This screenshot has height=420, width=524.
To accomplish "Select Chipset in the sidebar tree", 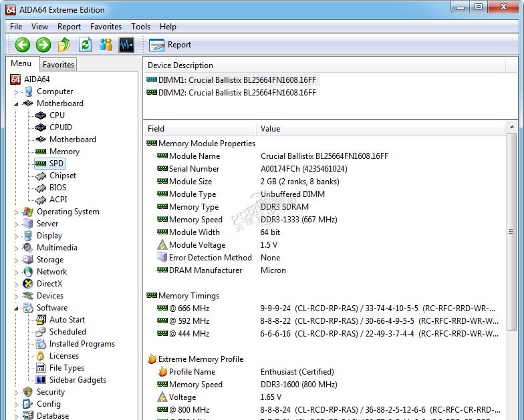I will point(62,176).
